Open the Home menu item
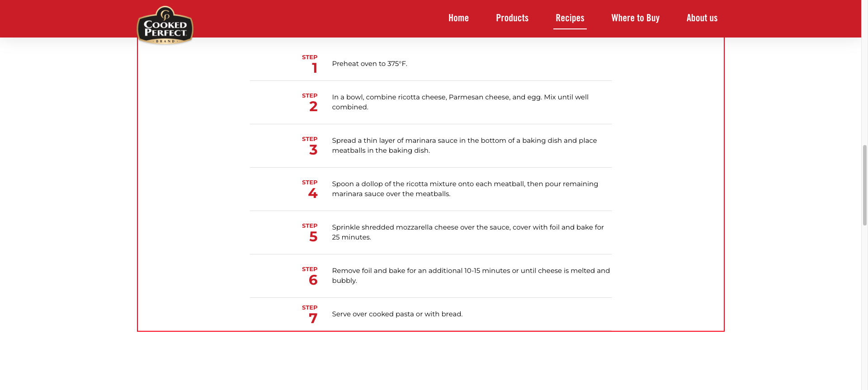This screenshot has width=868, height=390. coord(458,18)
